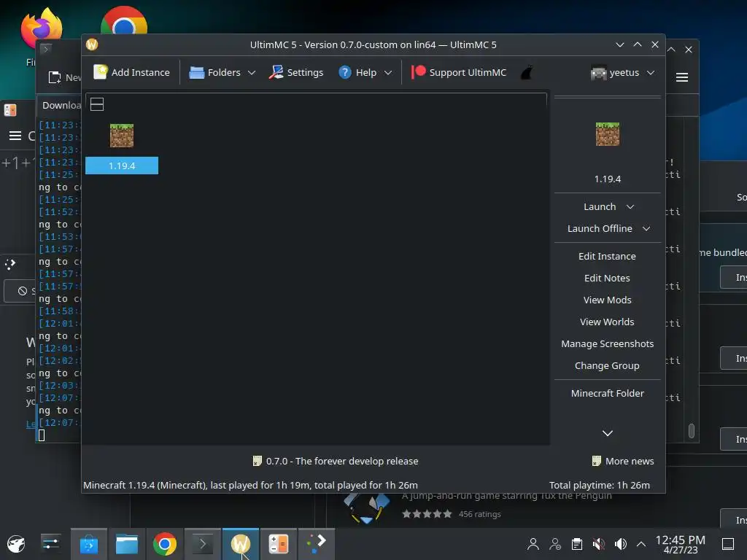
Task: Open hamburger menu in background window
Action: (682, 77)
